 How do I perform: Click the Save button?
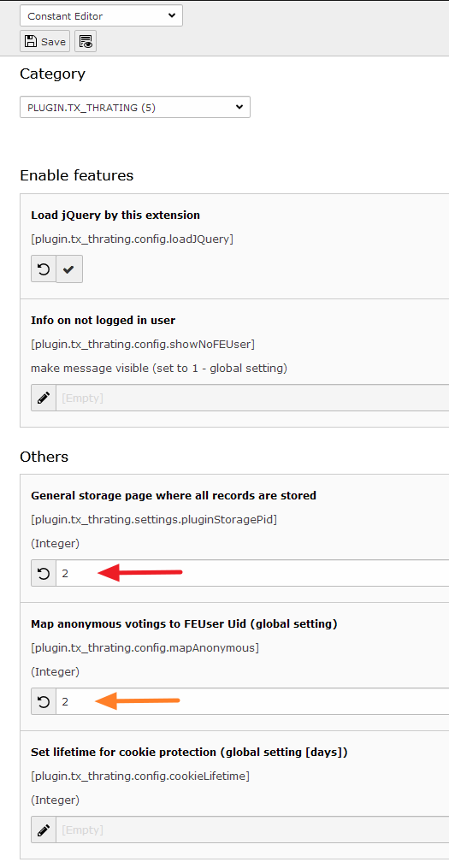click(44, 42)
